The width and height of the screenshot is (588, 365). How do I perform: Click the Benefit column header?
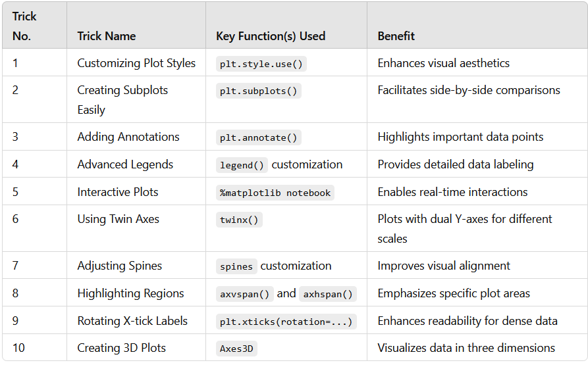click(396, 36)
